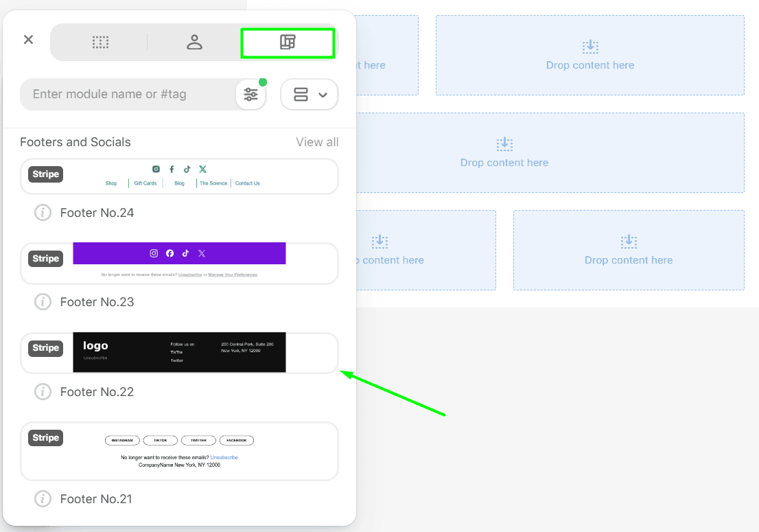This screenshot has width=759, height=532.
Task: Show info for Footer No.23
Action: pos(43,302)
